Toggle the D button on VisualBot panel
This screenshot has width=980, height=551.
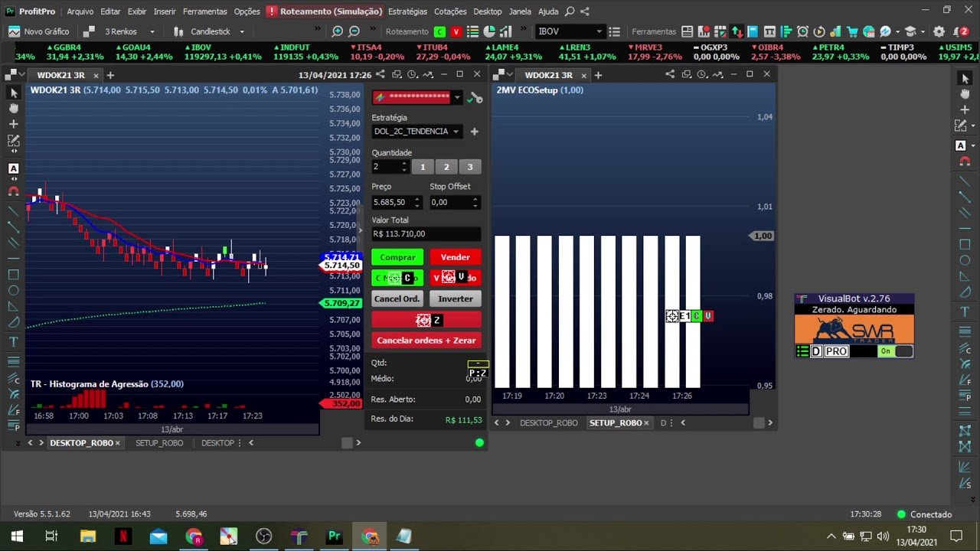coord(816,351)
